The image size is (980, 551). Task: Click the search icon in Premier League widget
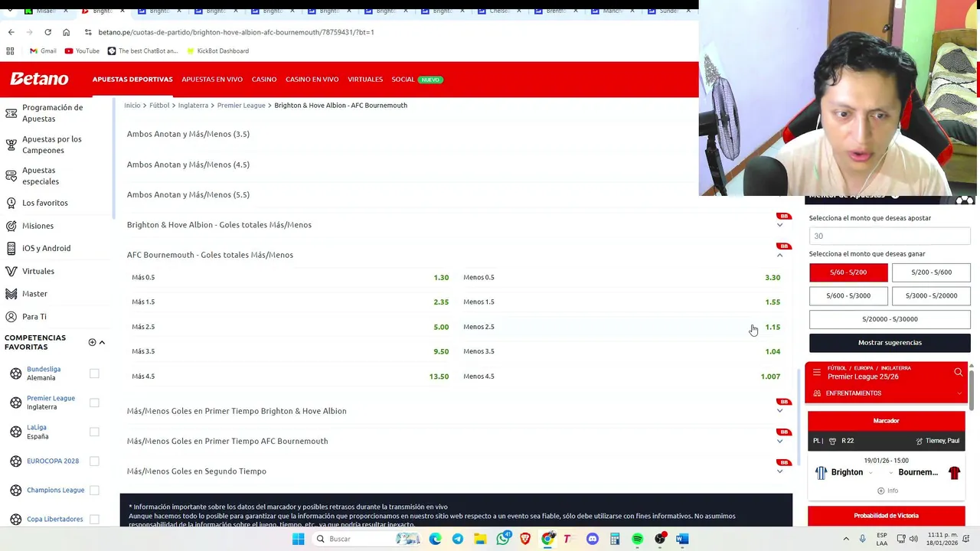click(x=959, y=372)
